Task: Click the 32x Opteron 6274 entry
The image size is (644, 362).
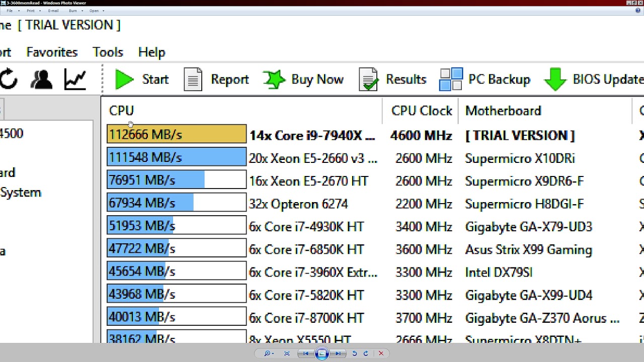Action: pyautogui.click(x=298, y=204)
